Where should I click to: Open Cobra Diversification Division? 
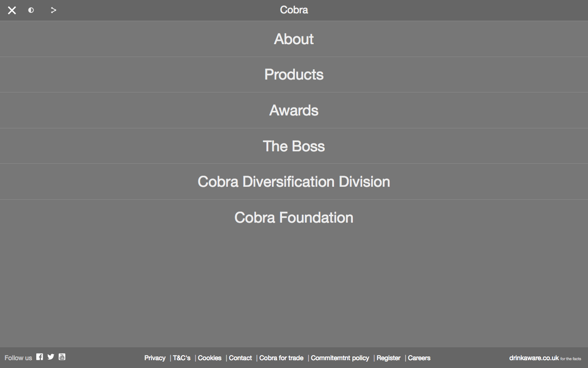pyautogui.click(x=294, y=182)
